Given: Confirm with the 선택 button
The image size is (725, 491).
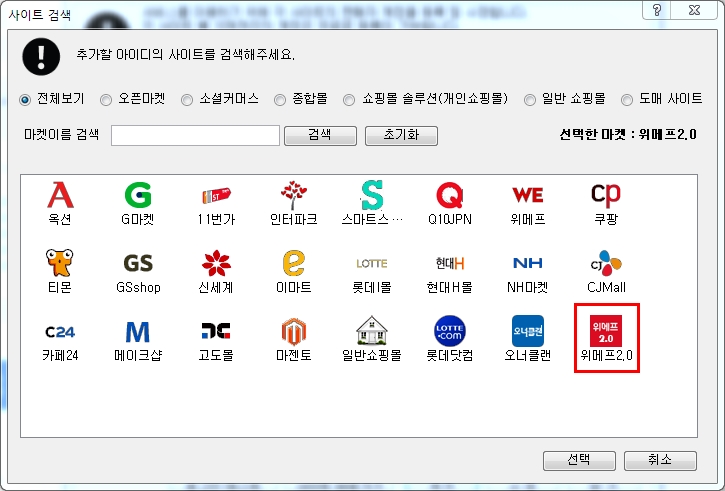Looking at the screenshot, I should point(579,460).
